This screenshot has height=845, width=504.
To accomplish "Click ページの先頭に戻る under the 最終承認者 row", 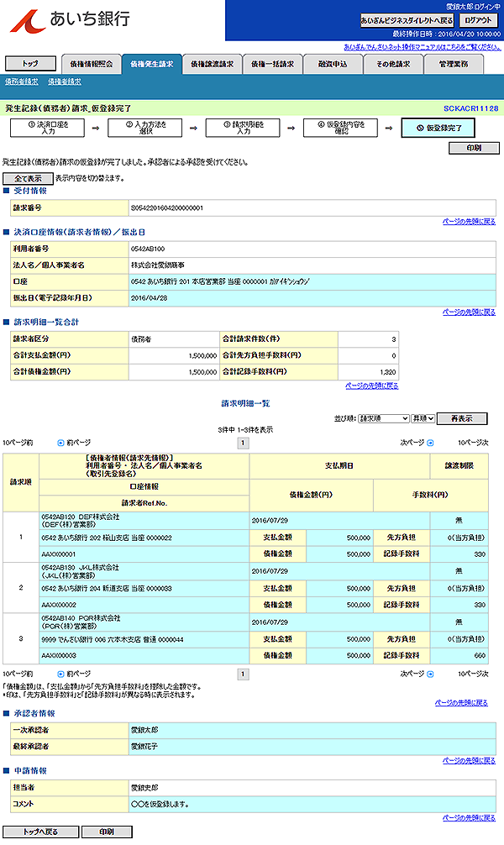I will (x=469, y=760).
